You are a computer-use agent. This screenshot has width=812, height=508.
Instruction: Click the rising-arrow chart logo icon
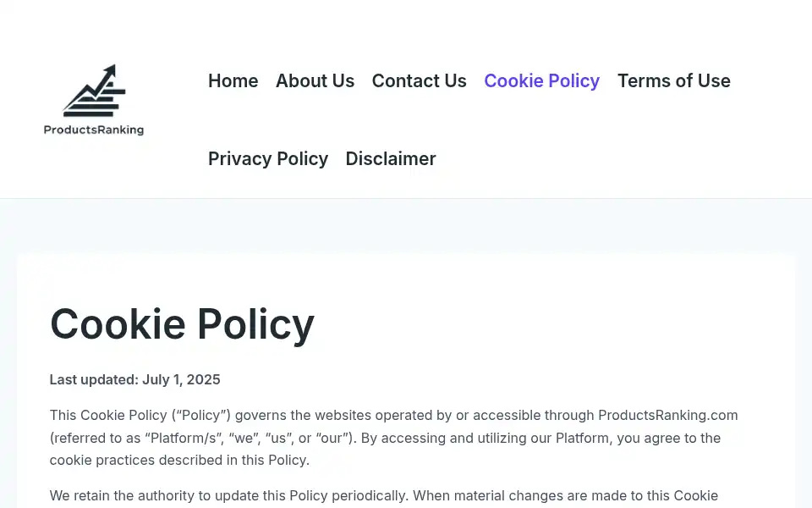click(94, 91)
